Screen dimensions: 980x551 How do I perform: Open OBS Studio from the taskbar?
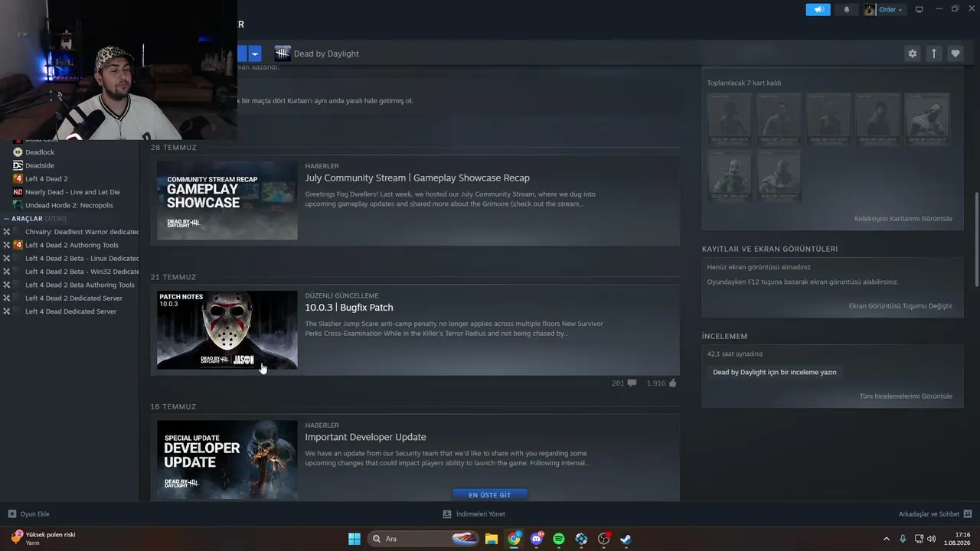coord(603,539)
